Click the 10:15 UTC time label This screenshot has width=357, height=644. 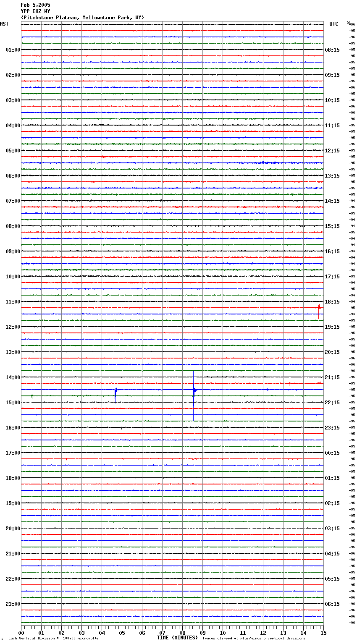click(x=332, y=100)
